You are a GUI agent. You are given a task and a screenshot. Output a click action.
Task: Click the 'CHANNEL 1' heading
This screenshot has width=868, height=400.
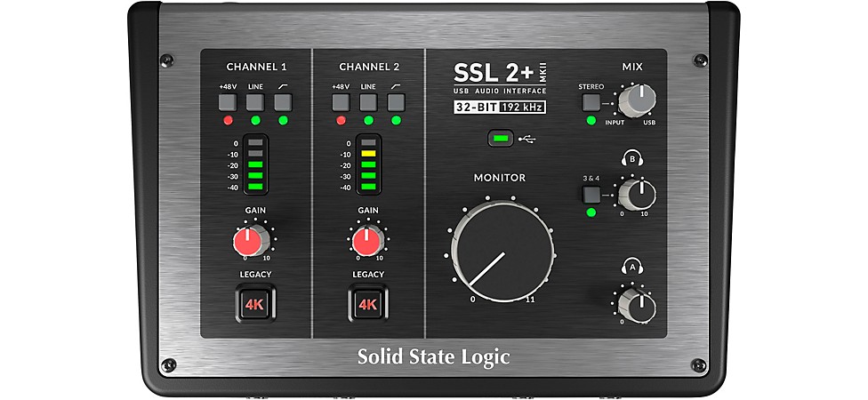pos(256,67)
